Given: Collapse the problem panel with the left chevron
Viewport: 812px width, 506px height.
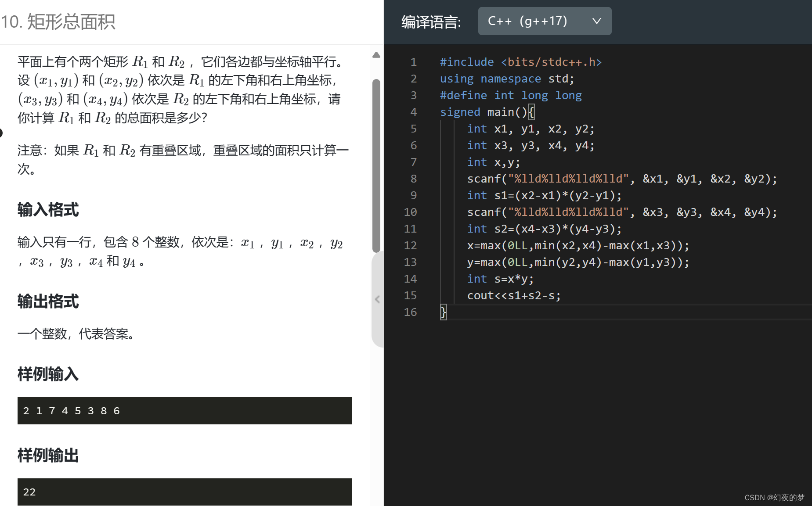Looking at the screenshot, I should tap(377, 299).
